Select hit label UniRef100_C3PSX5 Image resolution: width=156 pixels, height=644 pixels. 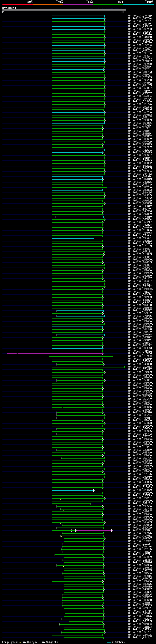[x=140, y=431]
